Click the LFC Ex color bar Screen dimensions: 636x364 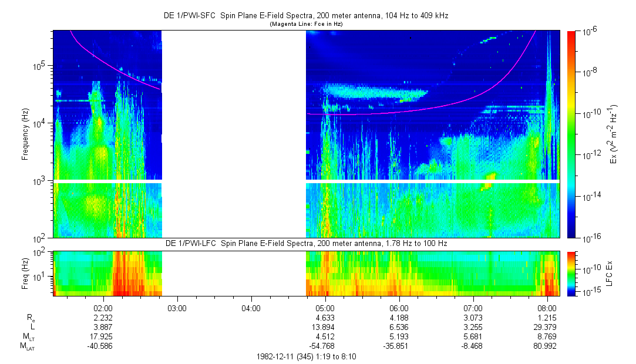tap(571, 273)
